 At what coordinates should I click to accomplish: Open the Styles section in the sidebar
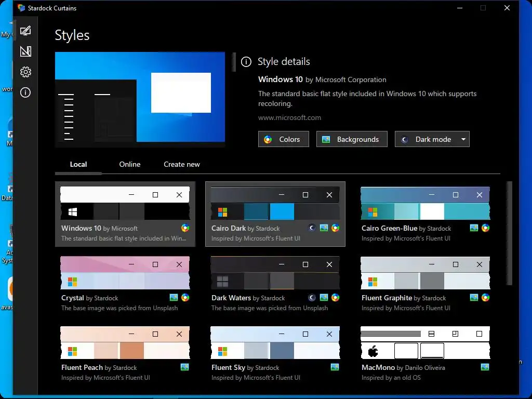click(25, 31)
